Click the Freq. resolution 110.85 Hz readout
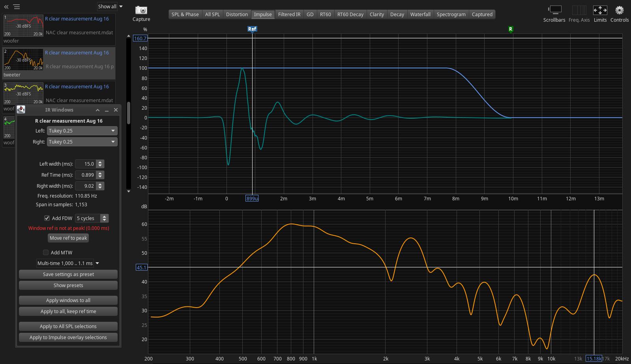The width and height of the screenshot is (631, 364). pos(67,196)
